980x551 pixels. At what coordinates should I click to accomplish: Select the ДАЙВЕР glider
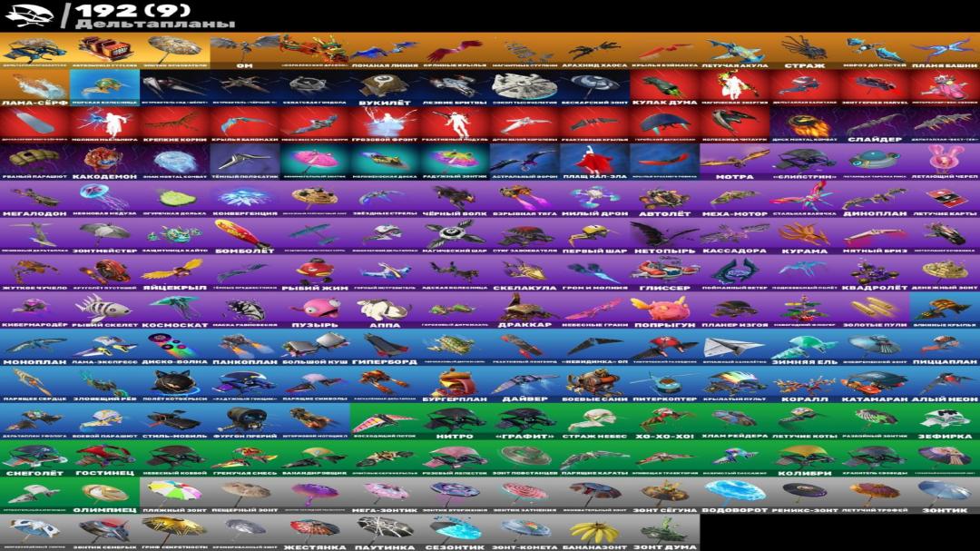click(525, 383)
